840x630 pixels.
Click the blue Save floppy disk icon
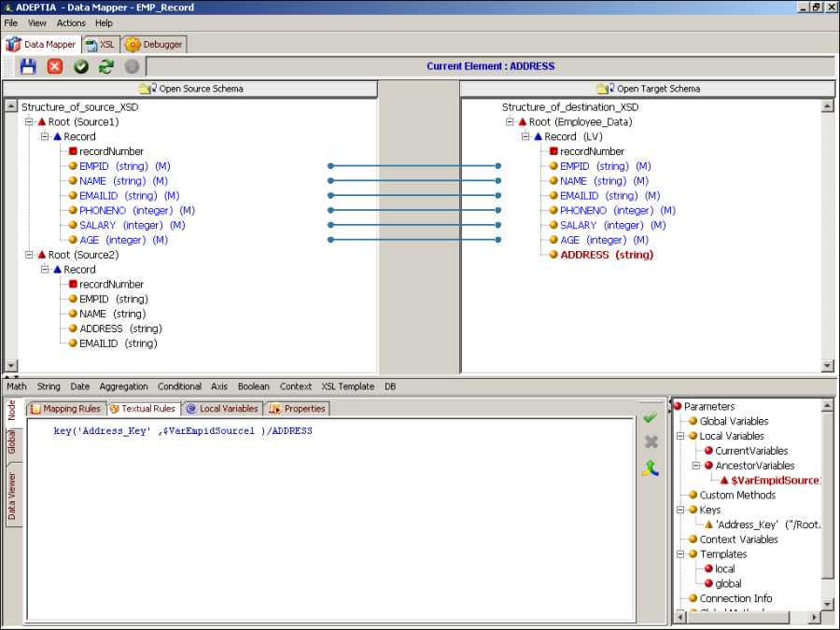28,66
